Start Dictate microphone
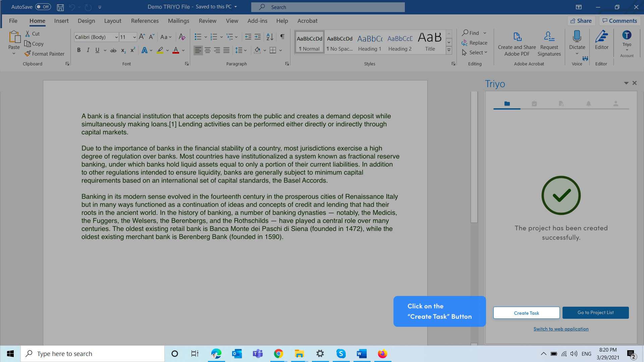 [577, 36]
